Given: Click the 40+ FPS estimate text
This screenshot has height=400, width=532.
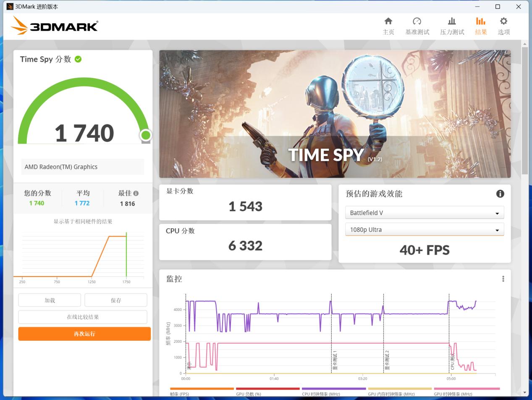Looking at the screenshot, I should click(x=425, y=250).
